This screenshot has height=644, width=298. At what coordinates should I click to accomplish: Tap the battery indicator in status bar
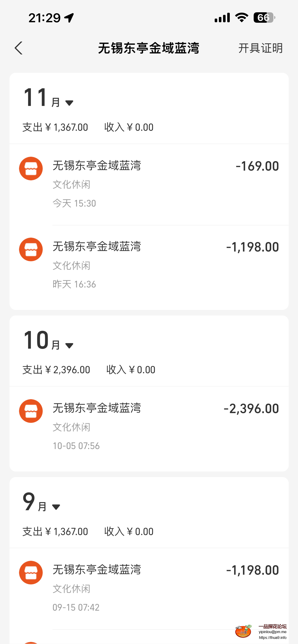[x=264, y=18]
